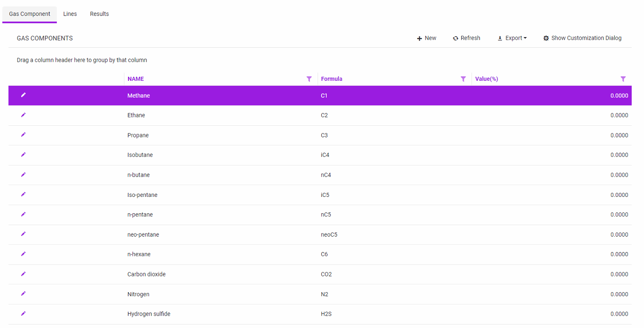Viewport: 644px width, 328px height.
Task: Select the Gas Component tab
Action: [30, 14]
